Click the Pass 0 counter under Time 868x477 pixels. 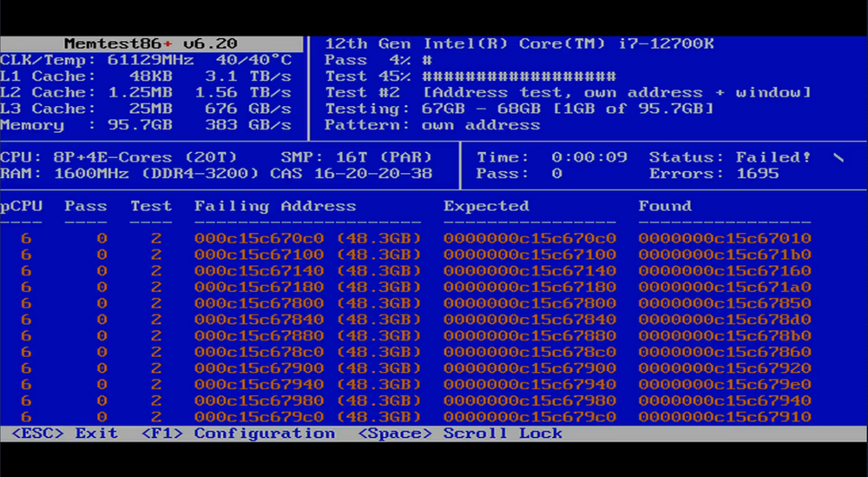pyautogui.click(x=519, y=174)
